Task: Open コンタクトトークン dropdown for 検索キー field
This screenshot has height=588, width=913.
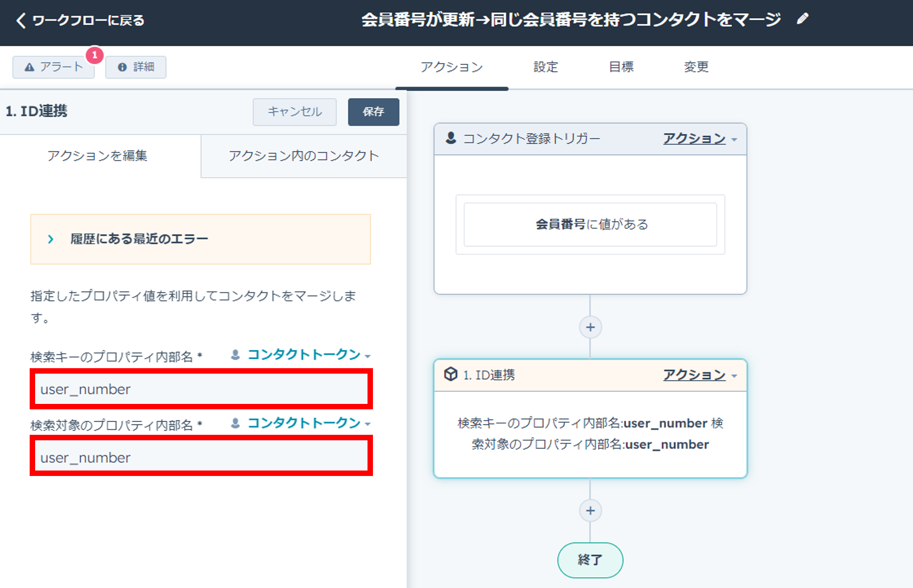Action: click(309, 355)
